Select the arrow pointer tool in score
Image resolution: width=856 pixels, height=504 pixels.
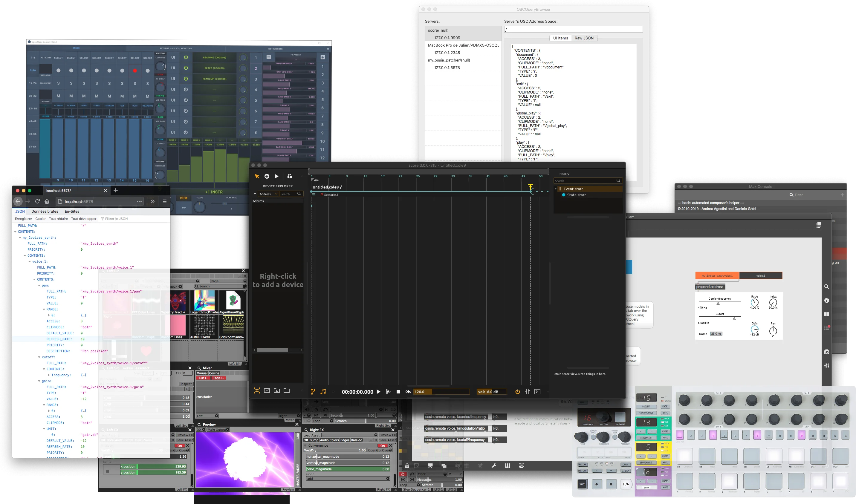[257, 176]
